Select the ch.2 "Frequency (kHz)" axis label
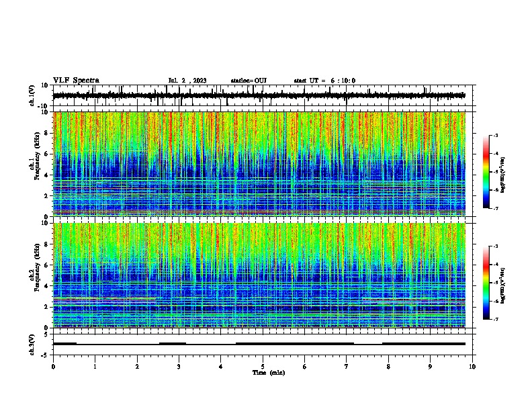 [37, 267]
